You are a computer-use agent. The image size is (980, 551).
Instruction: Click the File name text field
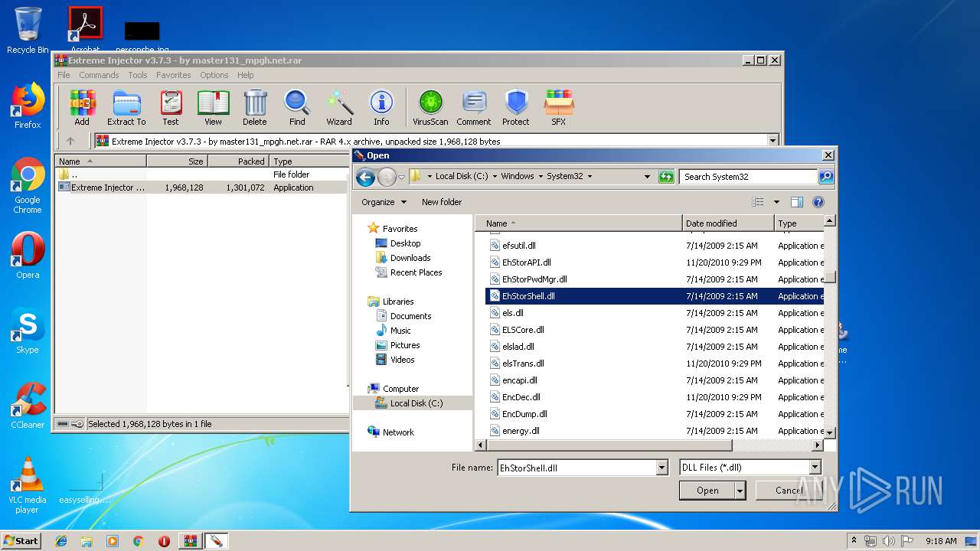[576, 467]
